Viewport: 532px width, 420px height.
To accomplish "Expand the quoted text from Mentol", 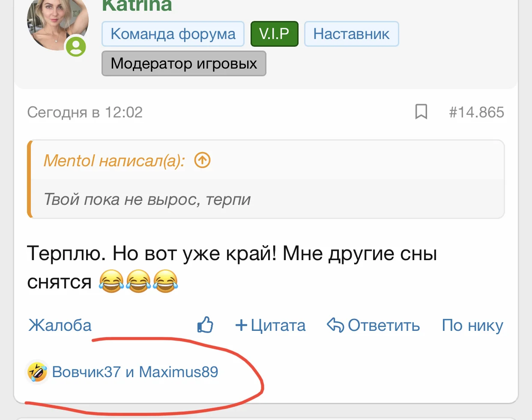I will pos(147,199).
